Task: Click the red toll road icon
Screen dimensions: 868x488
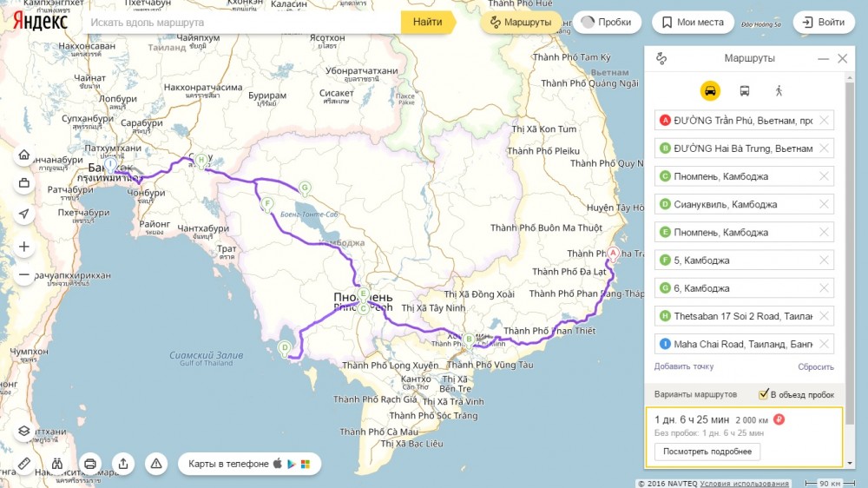Action: tap(779, 419)
